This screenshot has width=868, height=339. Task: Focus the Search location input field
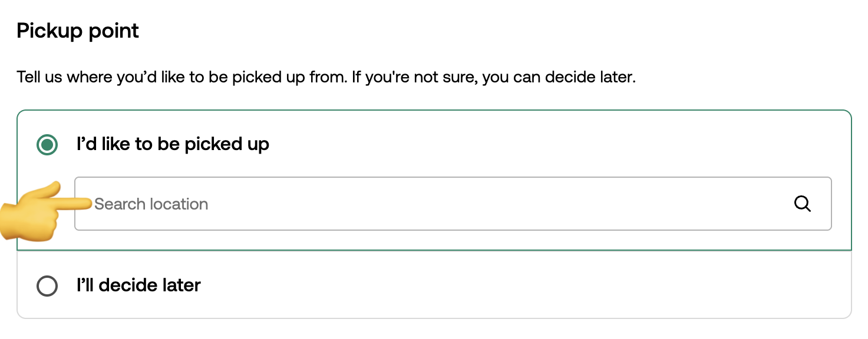point(412,204)
